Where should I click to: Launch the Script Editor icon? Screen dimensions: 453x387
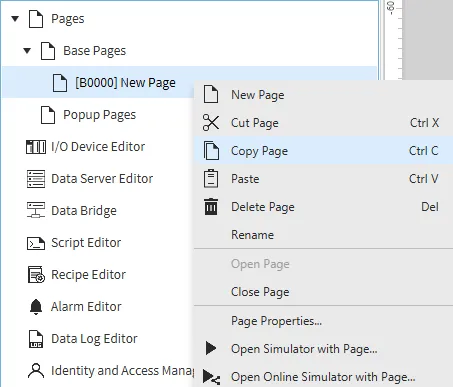pos(36,243)
